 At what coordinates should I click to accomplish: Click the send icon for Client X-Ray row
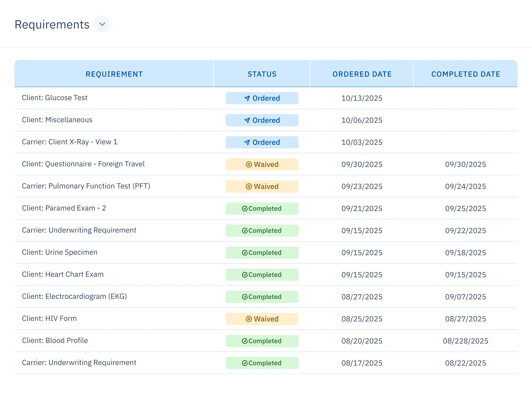(x=247, y=142)
